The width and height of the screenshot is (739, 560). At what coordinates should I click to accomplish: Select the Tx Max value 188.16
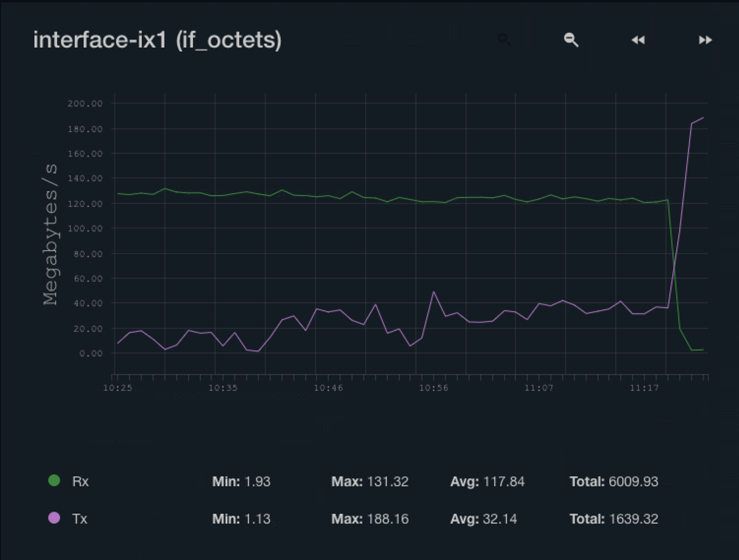[x=387, y=519]
